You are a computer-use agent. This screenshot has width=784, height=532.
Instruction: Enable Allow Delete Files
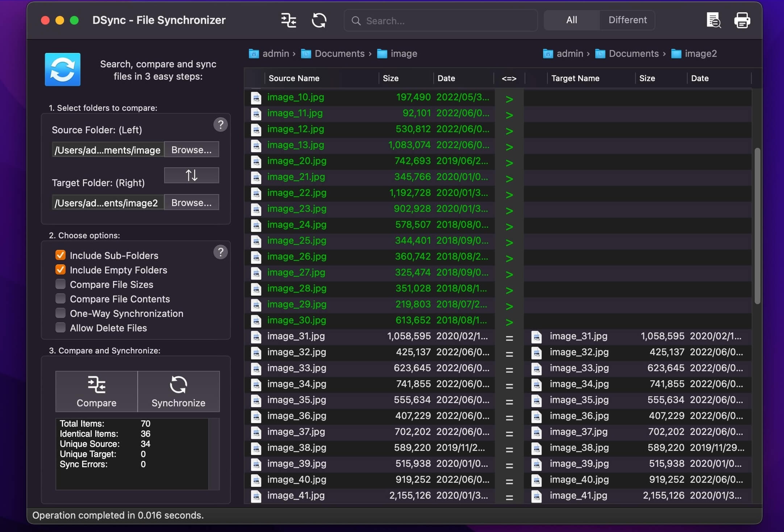click(61, 327)
